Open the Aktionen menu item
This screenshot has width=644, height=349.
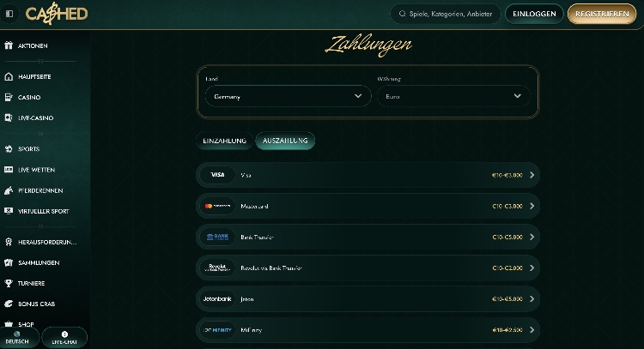coord(33,45)
